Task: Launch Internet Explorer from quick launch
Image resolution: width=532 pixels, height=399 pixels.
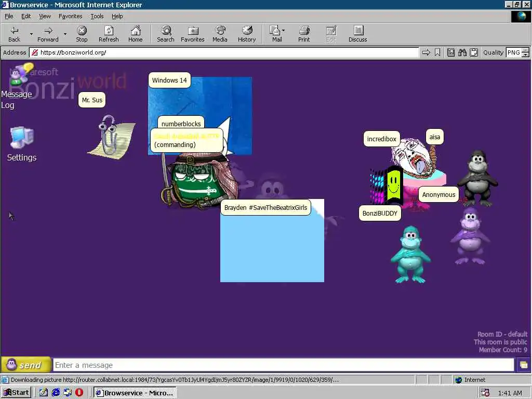Action: coord(56,393)
